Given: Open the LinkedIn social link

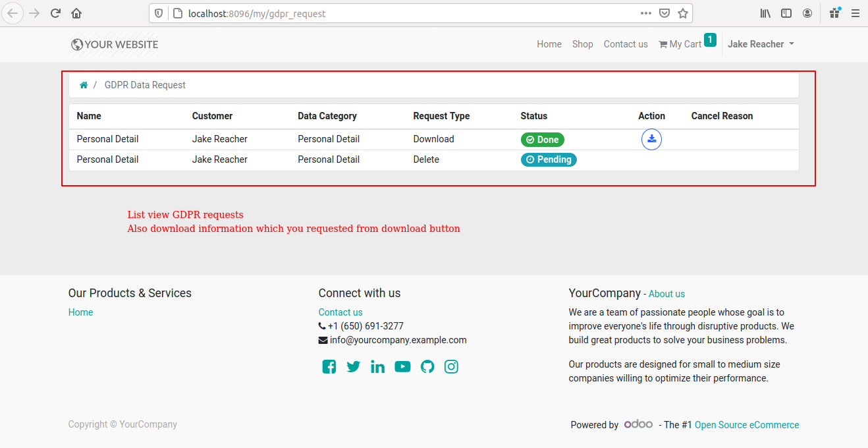Looking at the screenshot, I should [x=377, y=367].
